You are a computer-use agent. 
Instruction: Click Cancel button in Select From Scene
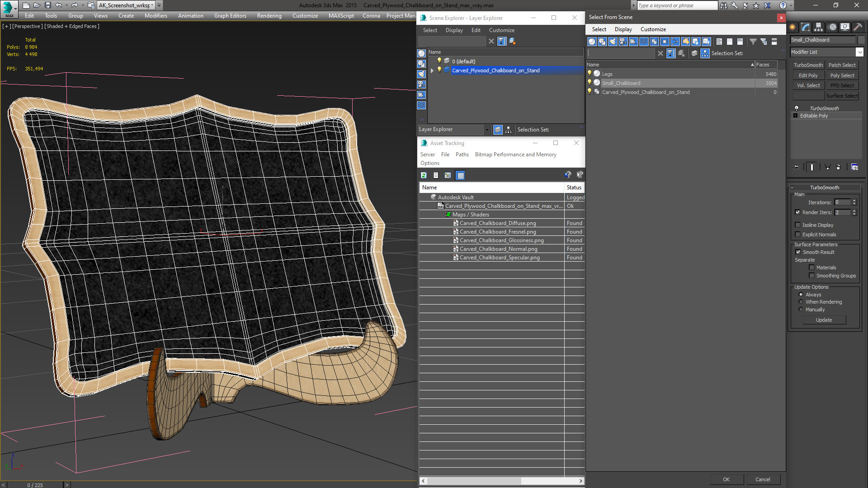pyautogui.click(x=763, y=479)
